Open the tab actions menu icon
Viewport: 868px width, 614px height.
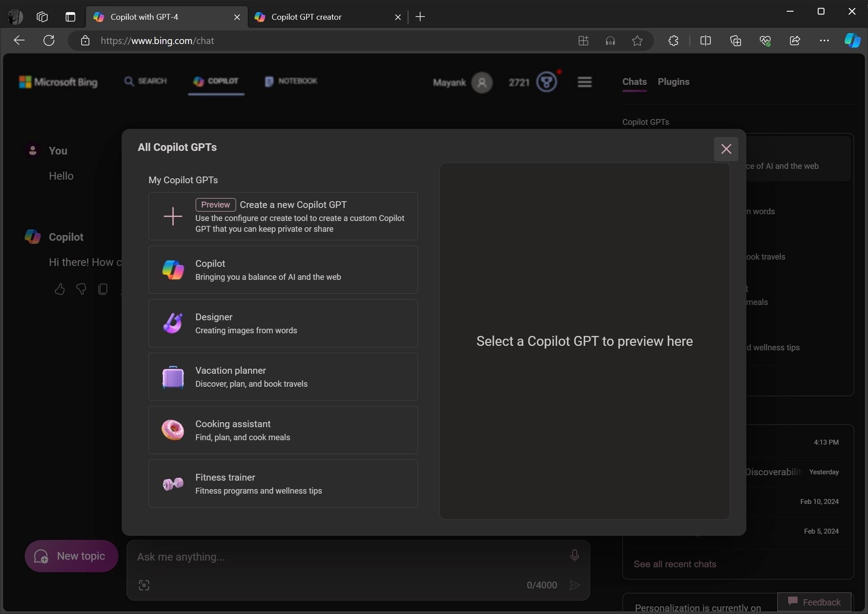point(70,17)
